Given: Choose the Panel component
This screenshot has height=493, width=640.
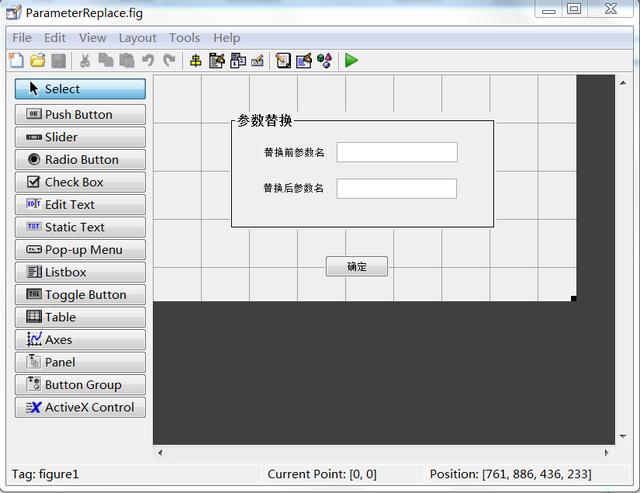Looking at the screenshot, I should pos(80,362).
